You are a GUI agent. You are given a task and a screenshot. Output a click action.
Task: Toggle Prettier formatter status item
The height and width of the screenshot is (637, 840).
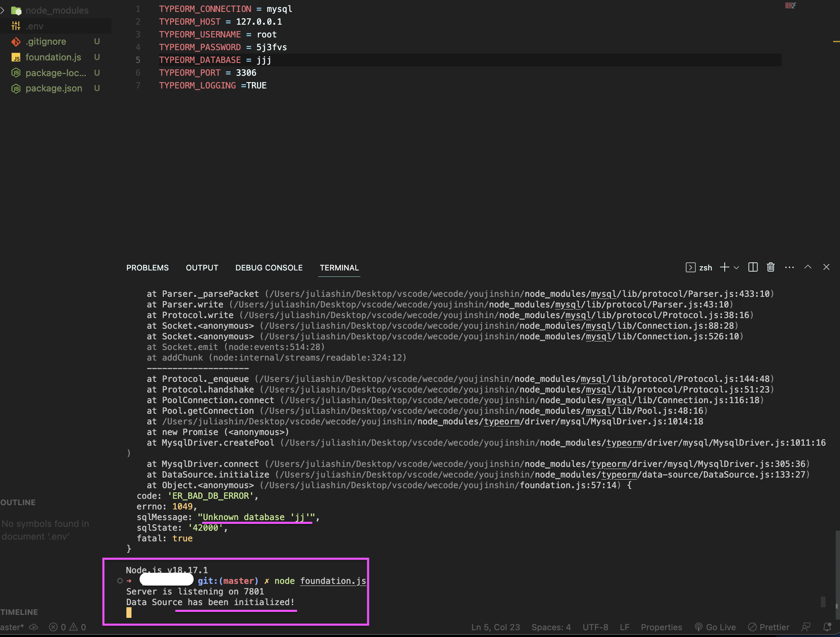(769, 627)
